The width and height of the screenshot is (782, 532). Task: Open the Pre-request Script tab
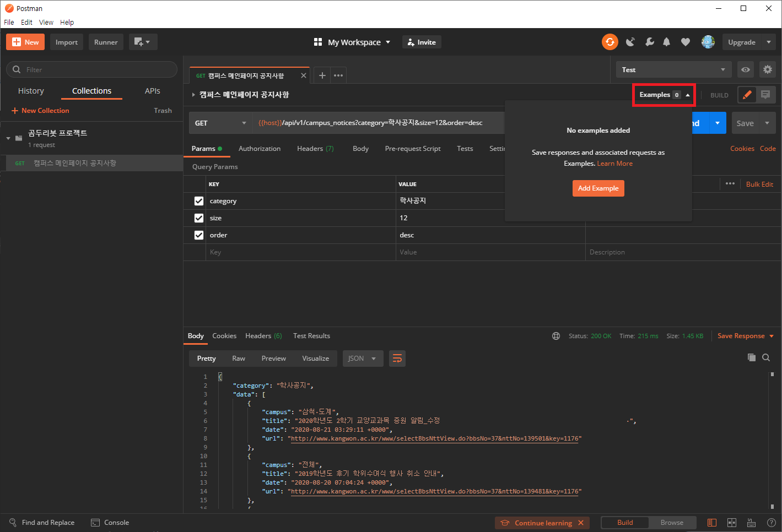pos(413,149)
